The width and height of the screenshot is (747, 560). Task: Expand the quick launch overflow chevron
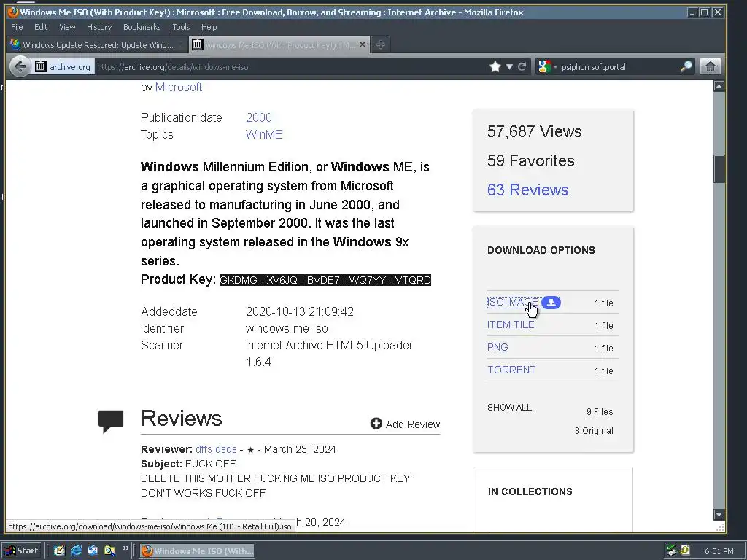pyautogui.click(x=125, y=548)
